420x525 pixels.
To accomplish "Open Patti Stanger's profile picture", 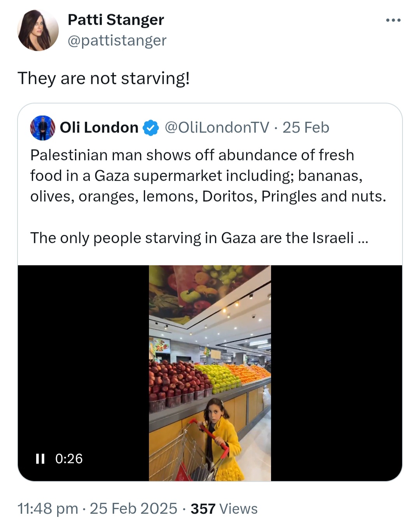I will pyautogui.click(x=38, y=30).
